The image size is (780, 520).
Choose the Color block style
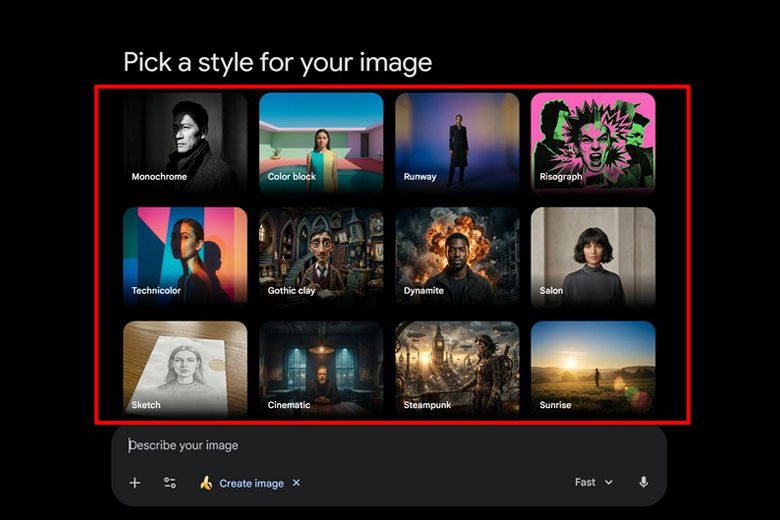321,143
